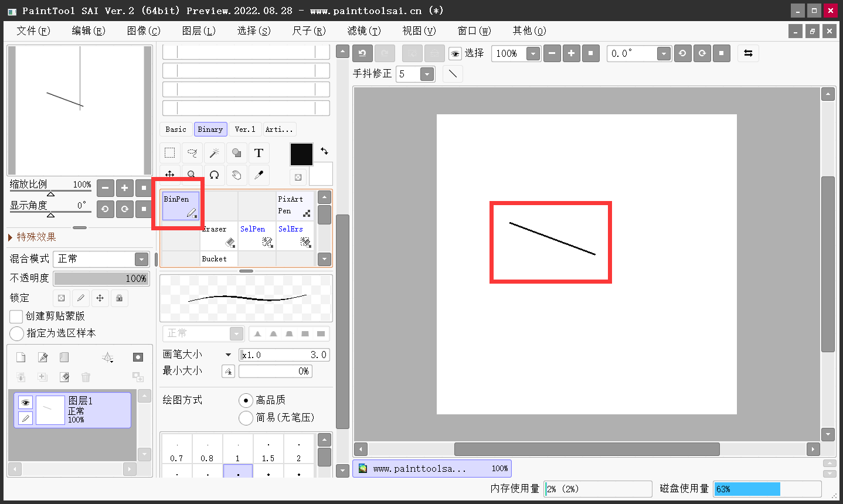Rotate the canvas view counterclockwise
843x504 pixels.
pyautogui.click(x=682, y=53)
